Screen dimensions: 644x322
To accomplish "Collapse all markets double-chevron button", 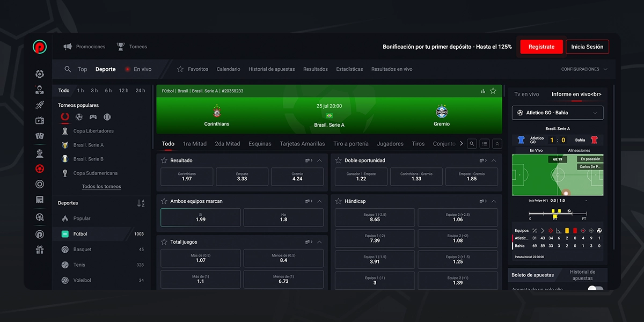I will tap(497, 144).
